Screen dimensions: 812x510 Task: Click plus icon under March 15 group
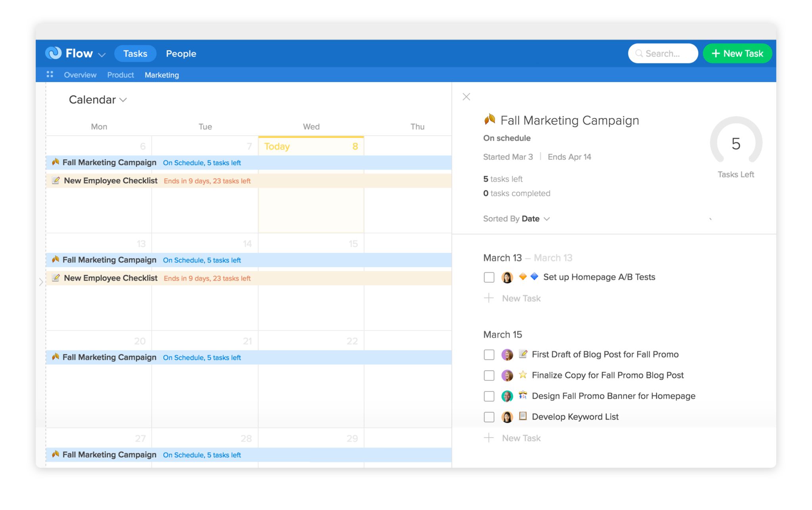[489, 437]
